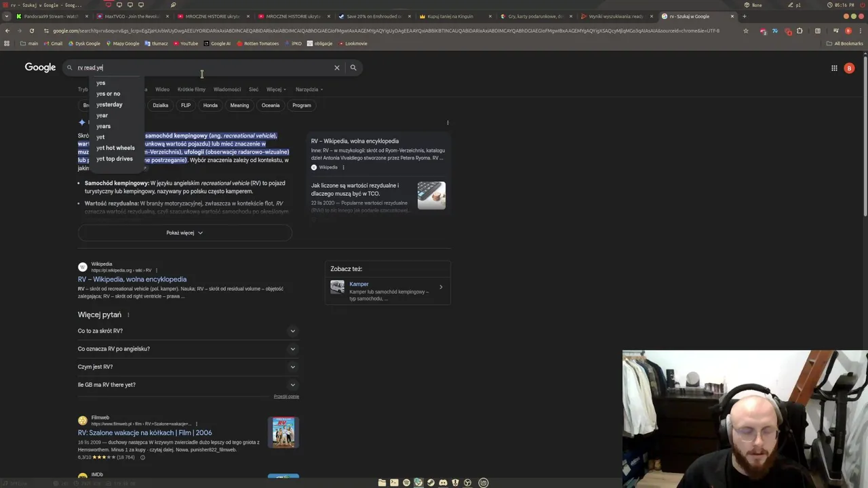Image resolution: width=868 pixels, height=488 pixels.
Task: Switch to Krótkie filmy tab
Action: 191,89
